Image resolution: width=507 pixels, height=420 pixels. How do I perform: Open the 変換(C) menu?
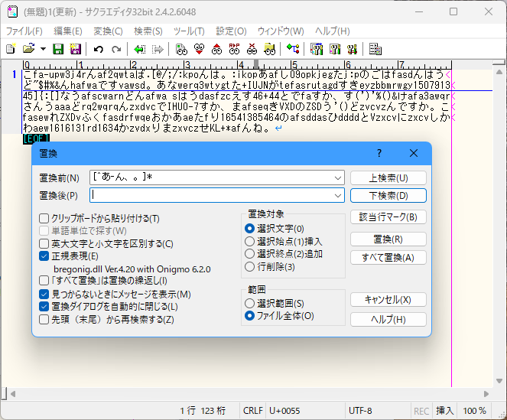108,31
